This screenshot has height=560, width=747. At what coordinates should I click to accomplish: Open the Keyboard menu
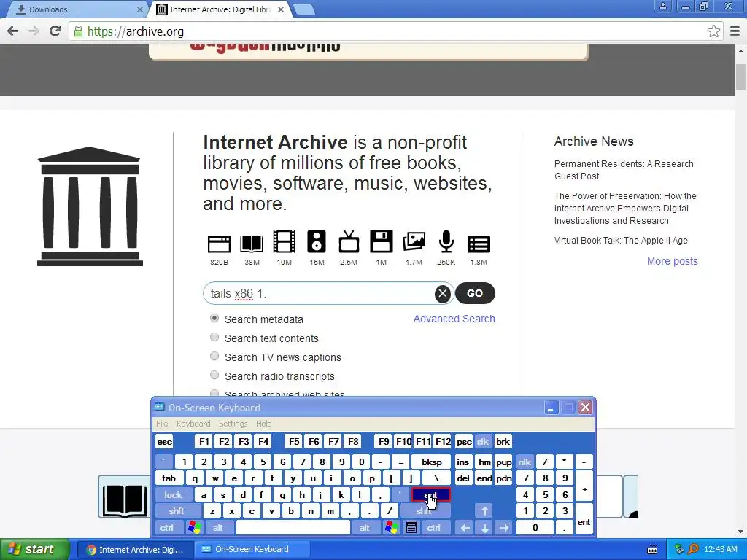(x=193, y=424)
